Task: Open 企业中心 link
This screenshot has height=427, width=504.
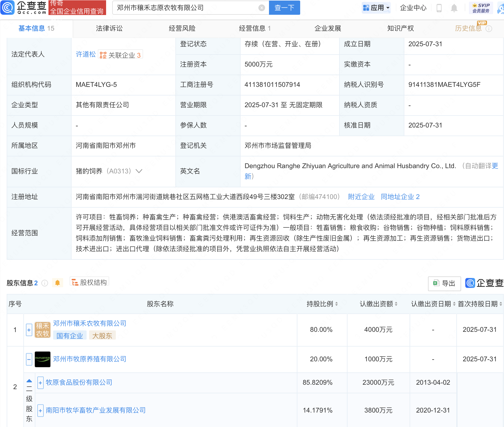Action: [x=413, y=8]
